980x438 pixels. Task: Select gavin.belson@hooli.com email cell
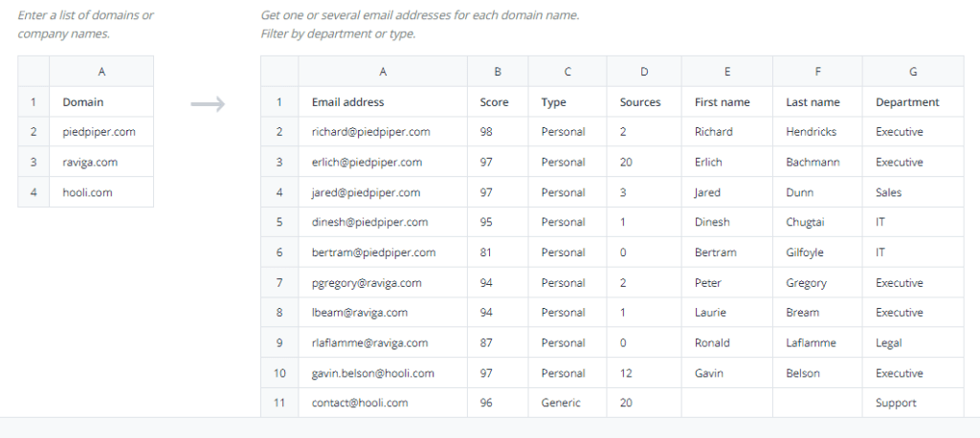point(383,373)
